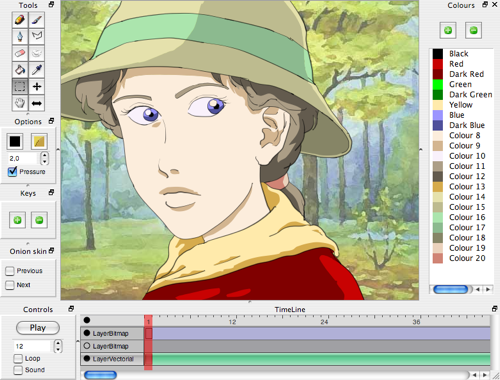This screenshot has height=380, width=500.
Task: Toggle all layers visibility dot in timeline header
Action: coord(87,320)
